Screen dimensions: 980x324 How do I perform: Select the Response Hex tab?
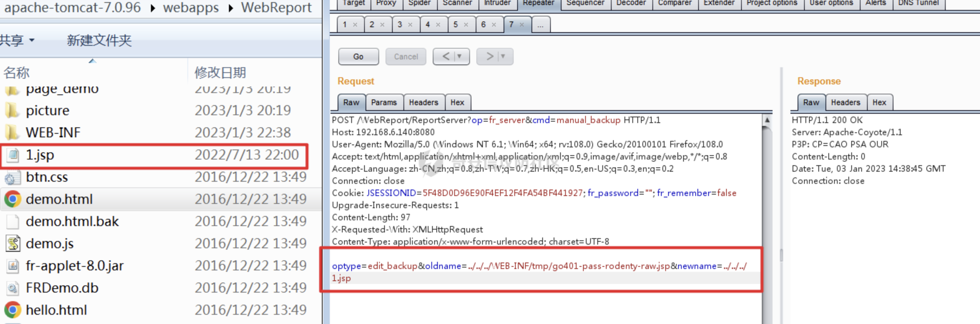tap(879, 102)
